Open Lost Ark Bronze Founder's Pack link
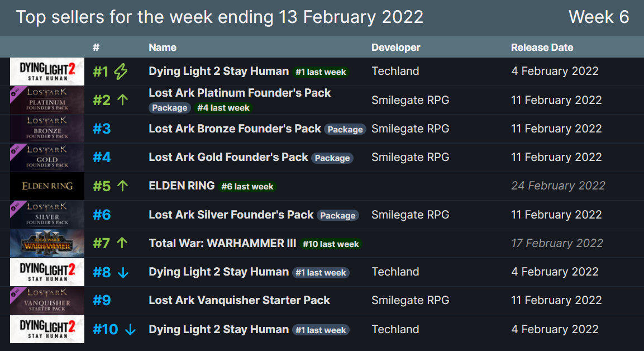 (x=235, y=129)
